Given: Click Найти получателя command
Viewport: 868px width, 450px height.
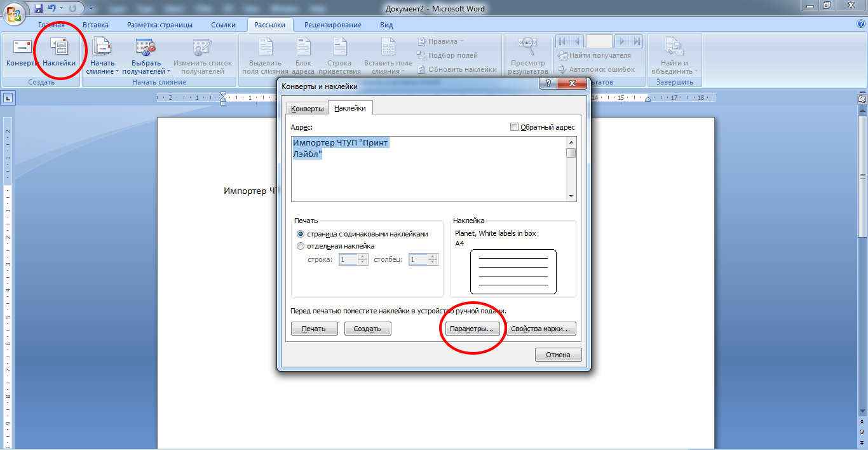Looking at the screenshot, I should pyautogui.click(x=594, y=55).
